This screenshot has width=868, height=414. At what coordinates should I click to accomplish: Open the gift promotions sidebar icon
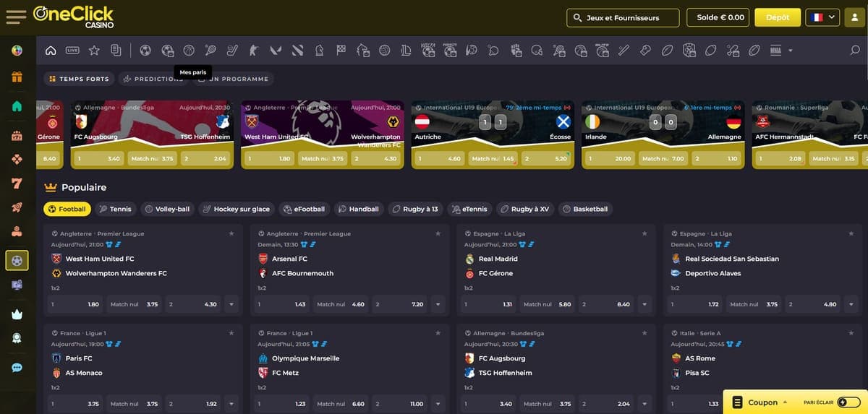point(17,77)
